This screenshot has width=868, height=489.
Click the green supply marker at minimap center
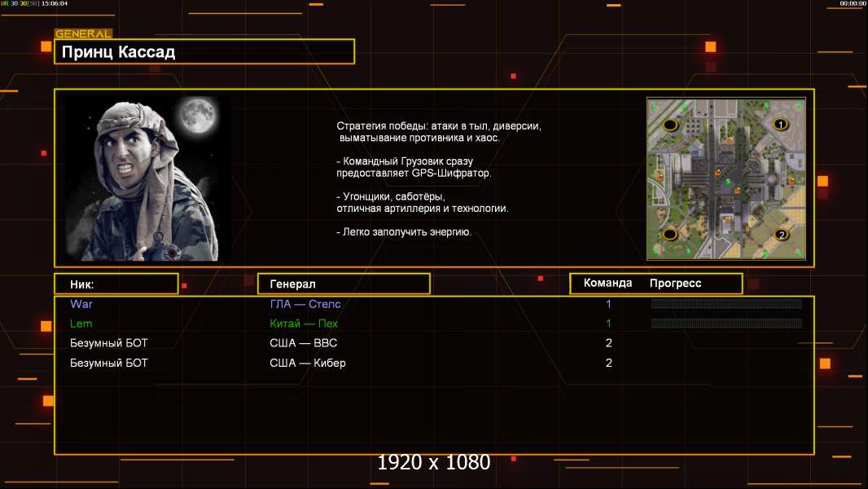727,182
